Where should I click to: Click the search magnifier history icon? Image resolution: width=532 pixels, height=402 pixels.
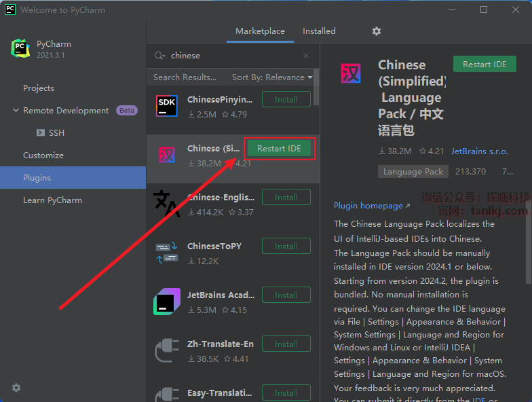coord(159,56)
